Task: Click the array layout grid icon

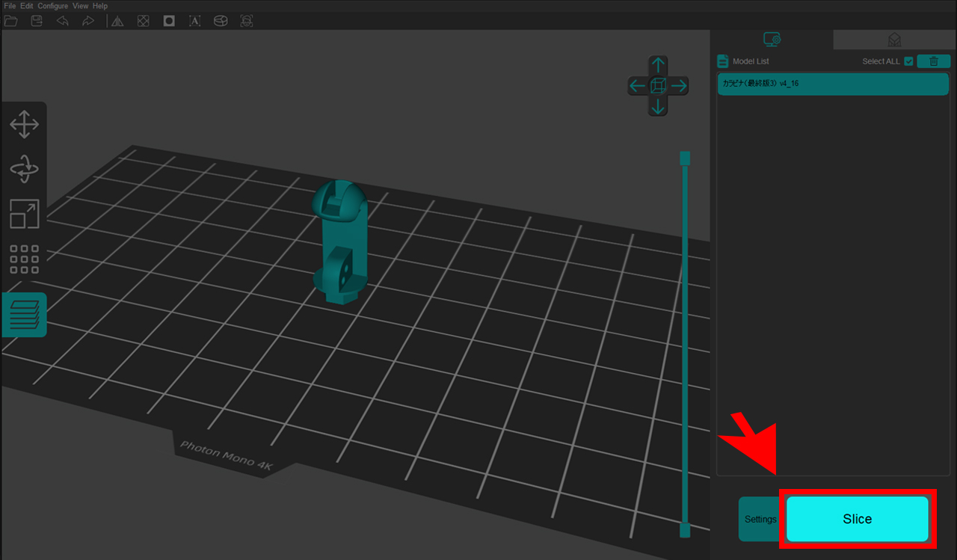Action: click(24, 259)
